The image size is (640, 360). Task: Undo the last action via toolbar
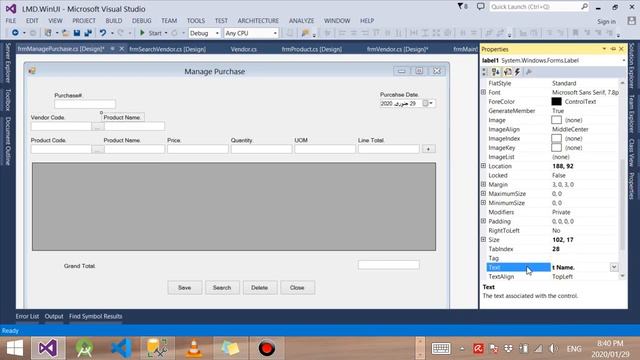pyautogui.click(x=103, y=33)
